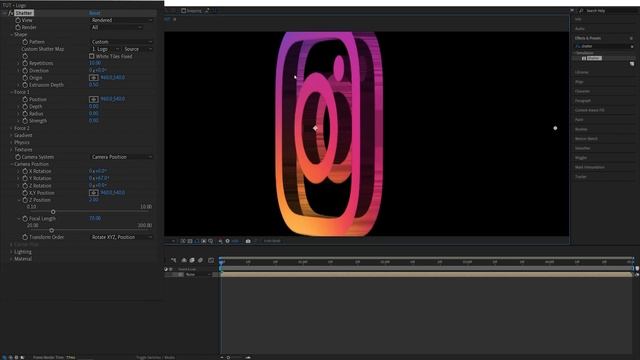Open the View dropdown set to Rendered
Screen dimensions: 640x360
click(122, 20)
